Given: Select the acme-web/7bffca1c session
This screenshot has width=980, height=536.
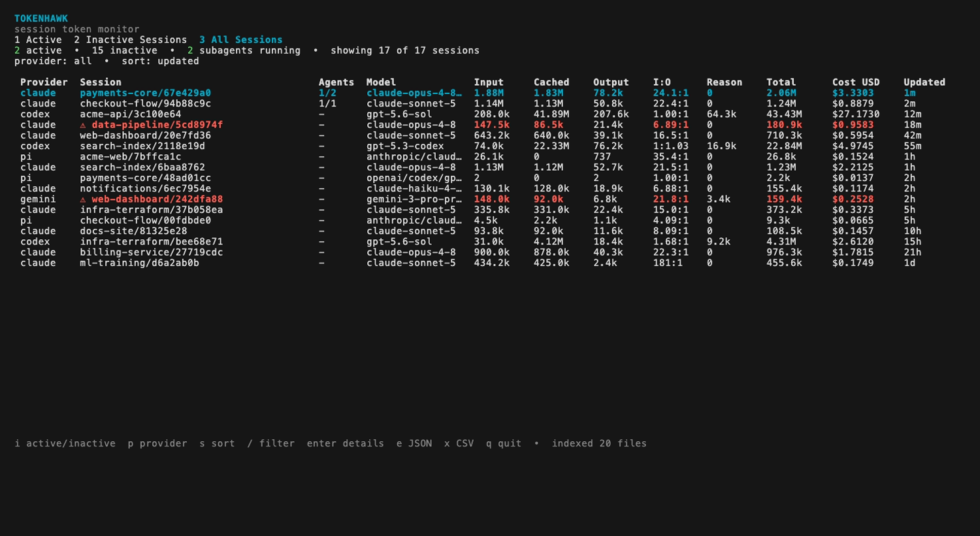Looking at the screenshot, I should [130, 157].
